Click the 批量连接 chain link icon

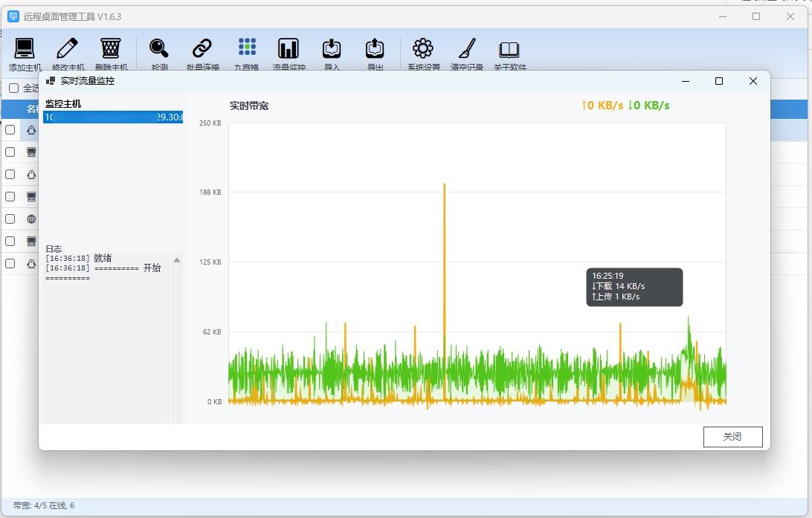202,48
